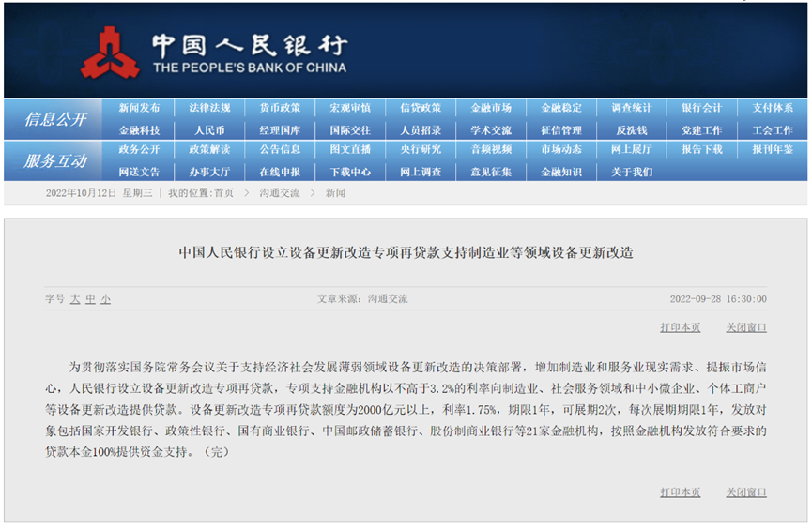Open the 政策解读 navigation item
Screen dimensions: 812x529
tap(209, 149)
